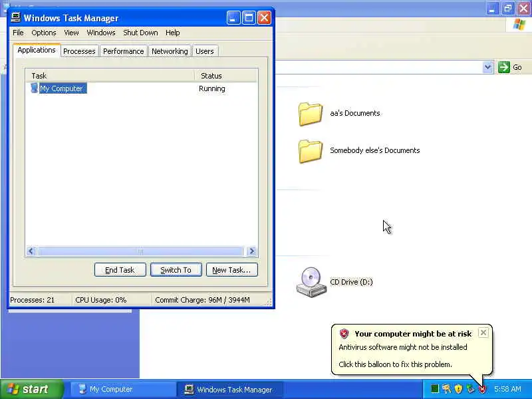Screen dimensions: 532x399
Task: Click the Somebody else's Documents label
Action: click(x=375, y=150)
